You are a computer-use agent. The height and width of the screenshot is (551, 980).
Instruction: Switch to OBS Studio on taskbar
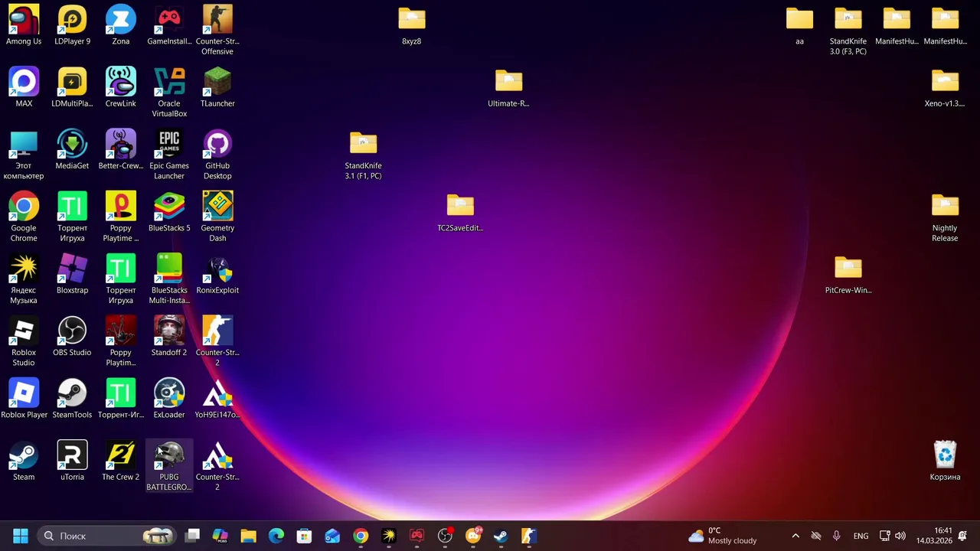tap(445, 536)
